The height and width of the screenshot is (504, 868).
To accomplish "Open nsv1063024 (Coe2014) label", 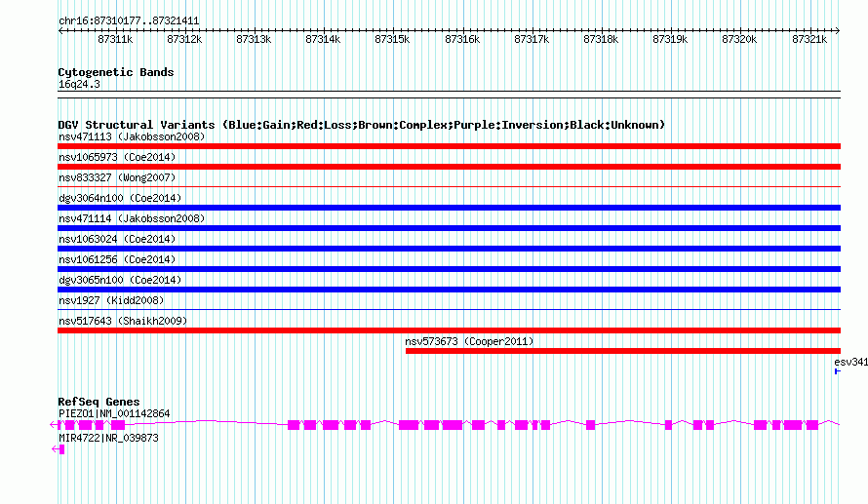I will (117, 239).
